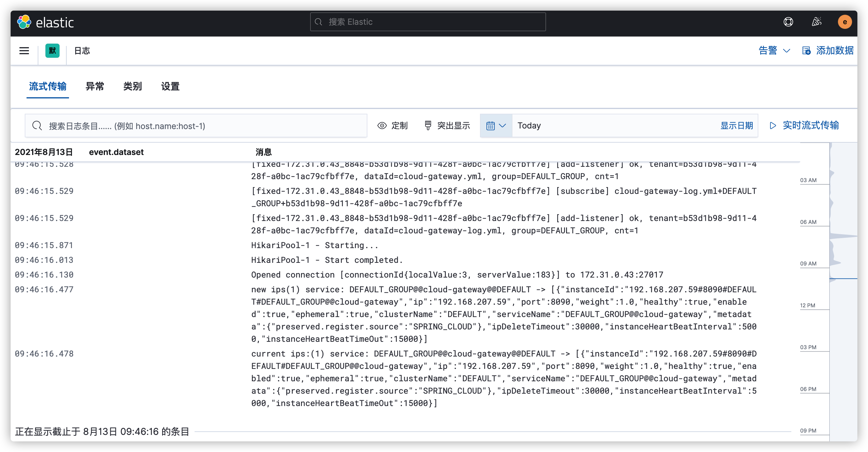Click the 'current ips:(1) service' log message
This screenshot has height=452, width=868.
[x=504, y=379]
